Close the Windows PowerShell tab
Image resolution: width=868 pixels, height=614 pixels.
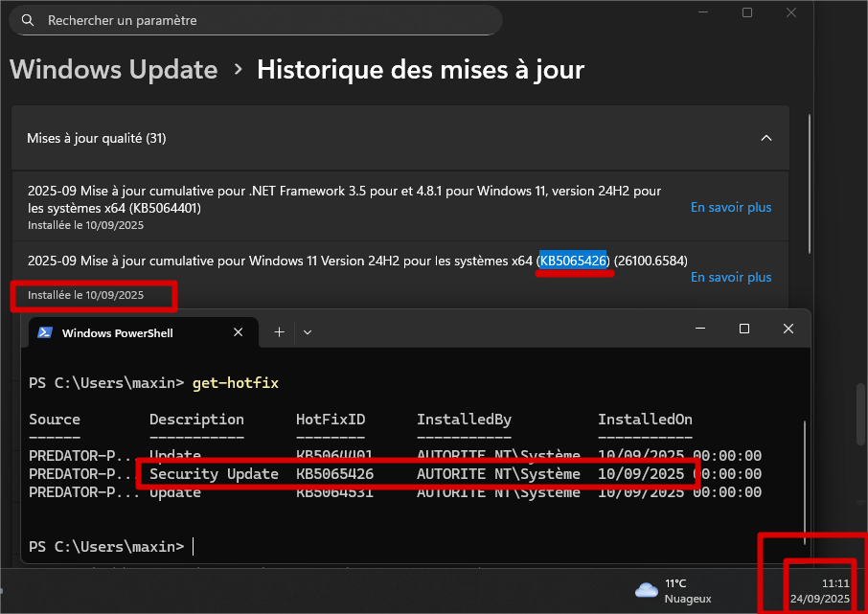pyautogui.click(x=239, y=332)
